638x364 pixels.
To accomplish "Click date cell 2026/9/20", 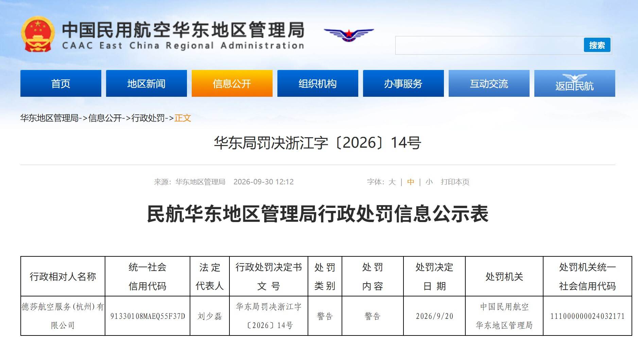I will click(434, 316).
